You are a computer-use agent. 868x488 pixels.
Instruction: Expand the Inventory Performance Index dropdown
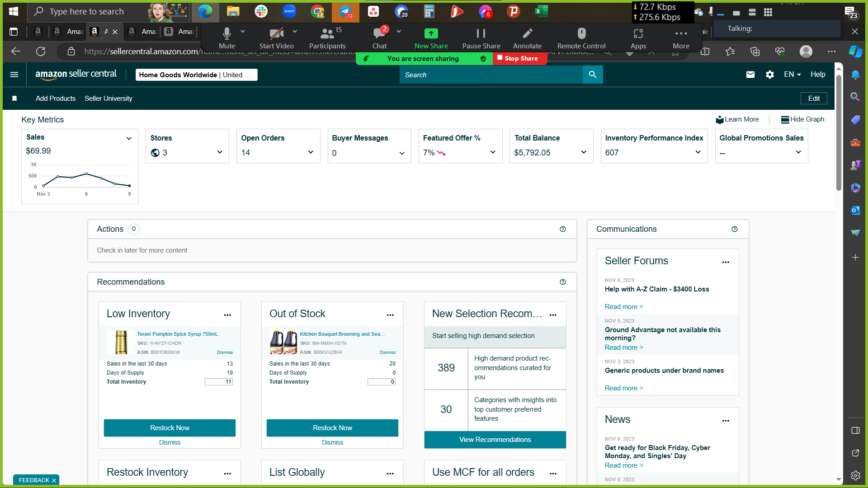point(698,152)
